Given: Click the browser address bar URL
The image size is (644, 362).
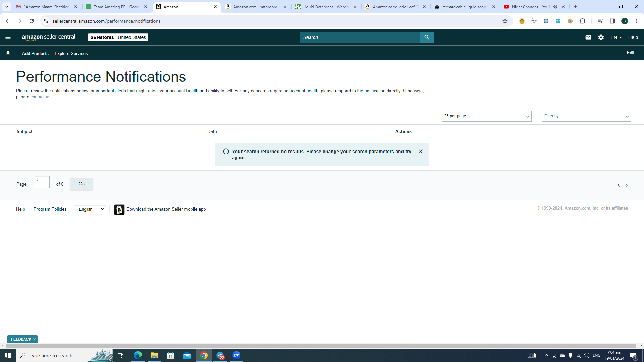Looking at the screenshot, I should pyautogui.click(x=107, y=21).
